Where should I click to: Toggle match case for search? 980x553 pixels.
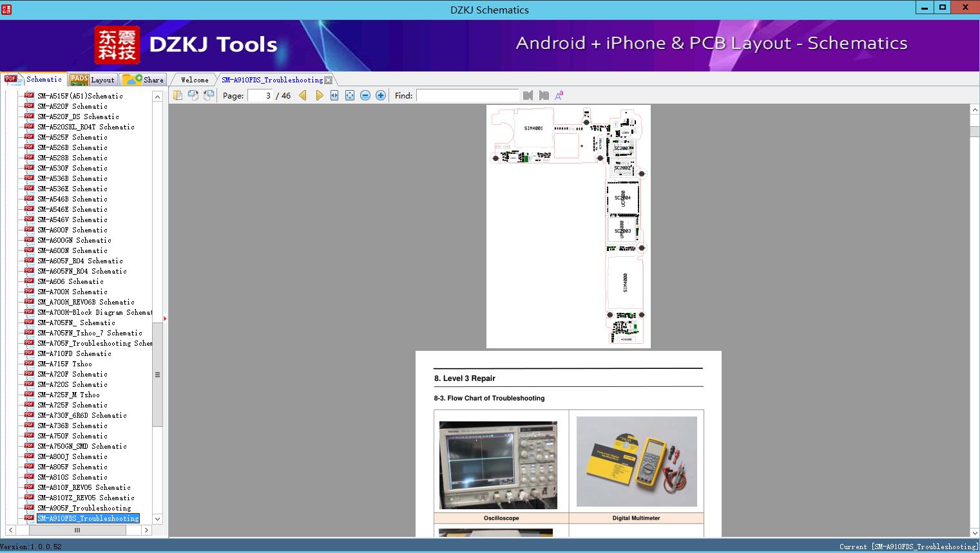pyautogui.click(x=559, y=95)
